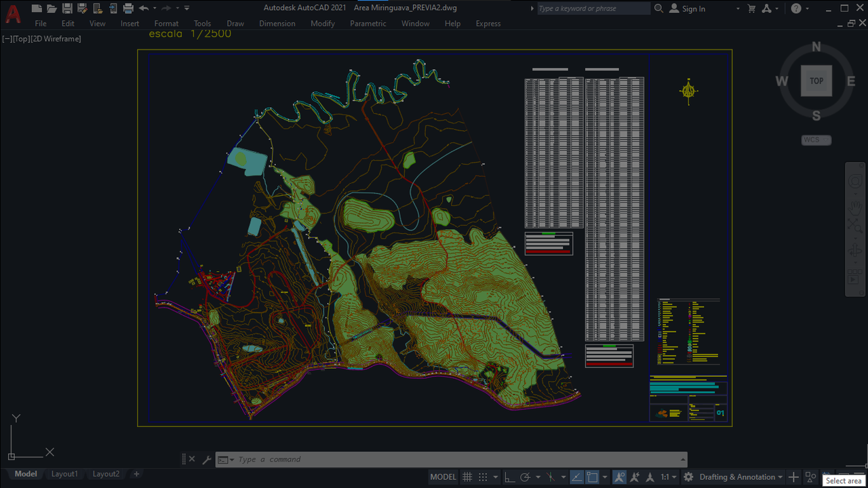Open the Autodesk App Store cart icon
868x488 pixels.
(x=751, y=8)
